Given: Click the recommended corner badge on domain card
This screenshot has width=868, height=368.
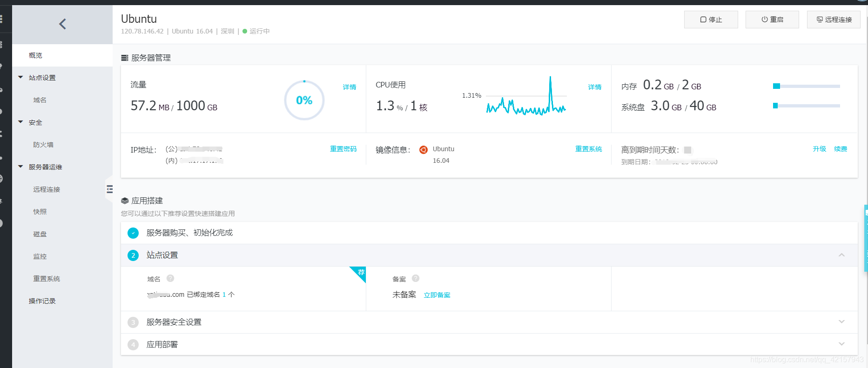Looking at the screenshot, I should tap(360, 273).
